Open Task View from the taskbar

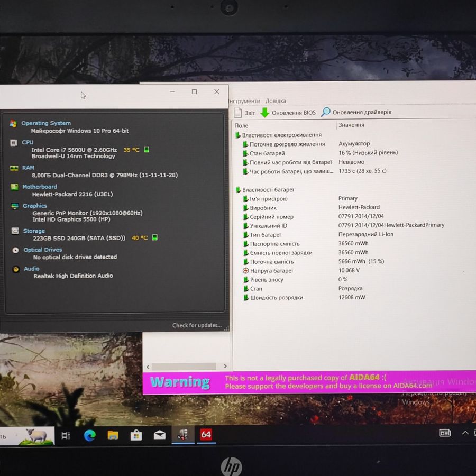66,436
